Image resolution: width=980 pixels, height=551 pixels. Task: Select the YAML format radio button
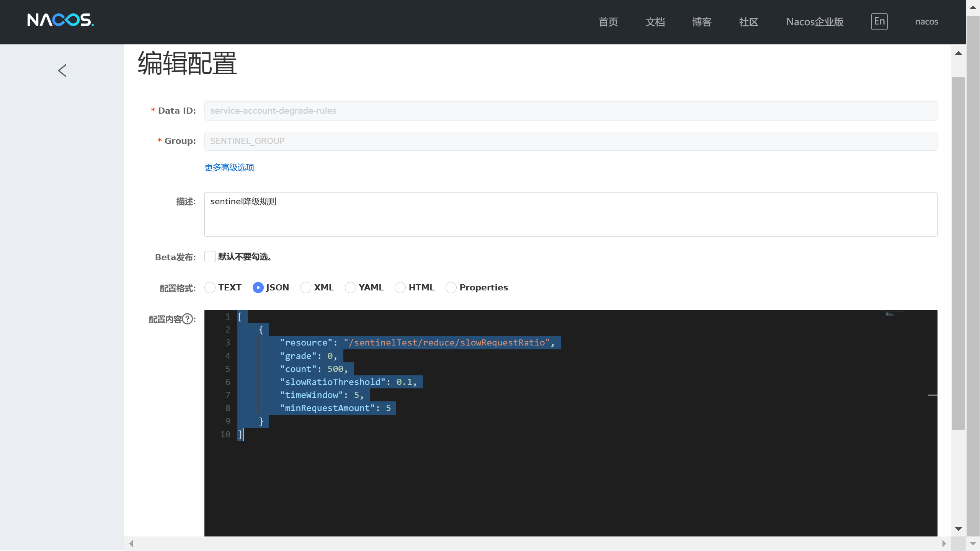[x=350, y=288]
